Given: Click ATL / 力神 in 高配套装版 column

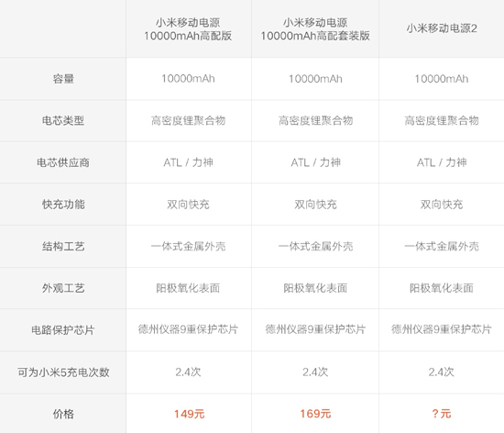Looking at the screenshot, I should pyautogui.click(x=315, y=162).
